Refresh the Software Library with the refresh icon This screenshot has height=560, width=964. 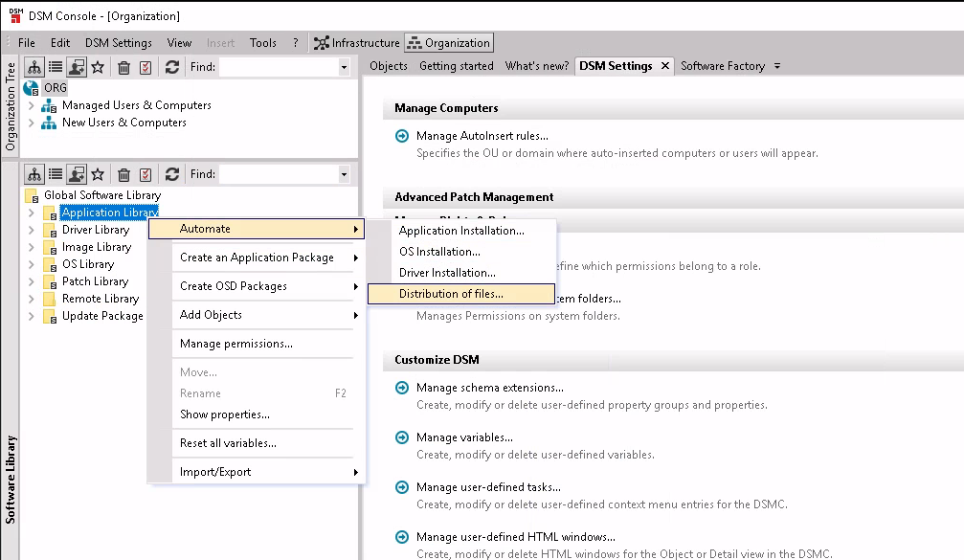(x=172, y=174)
